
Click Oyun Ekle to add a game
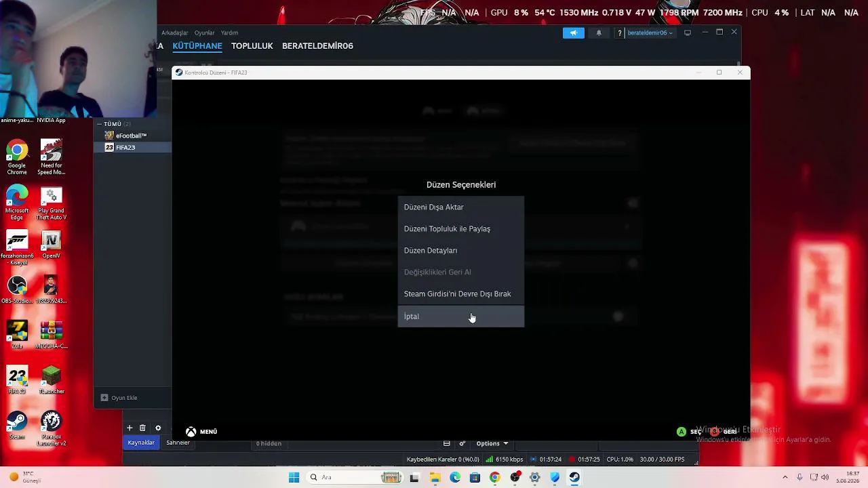click(x=119, y=398)
